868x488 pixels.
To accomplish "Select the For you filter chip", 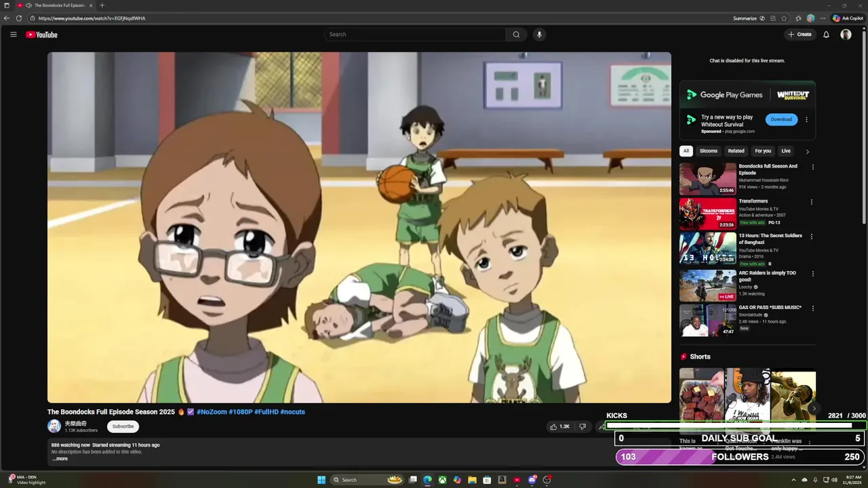I will [x=763, y=151].
